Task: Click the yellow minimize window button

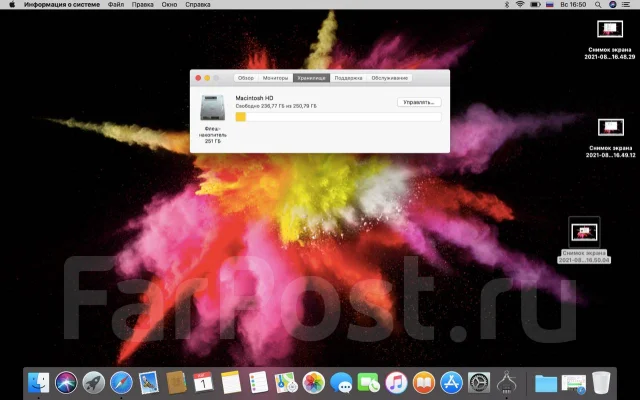Action: (x=207, y=78)
